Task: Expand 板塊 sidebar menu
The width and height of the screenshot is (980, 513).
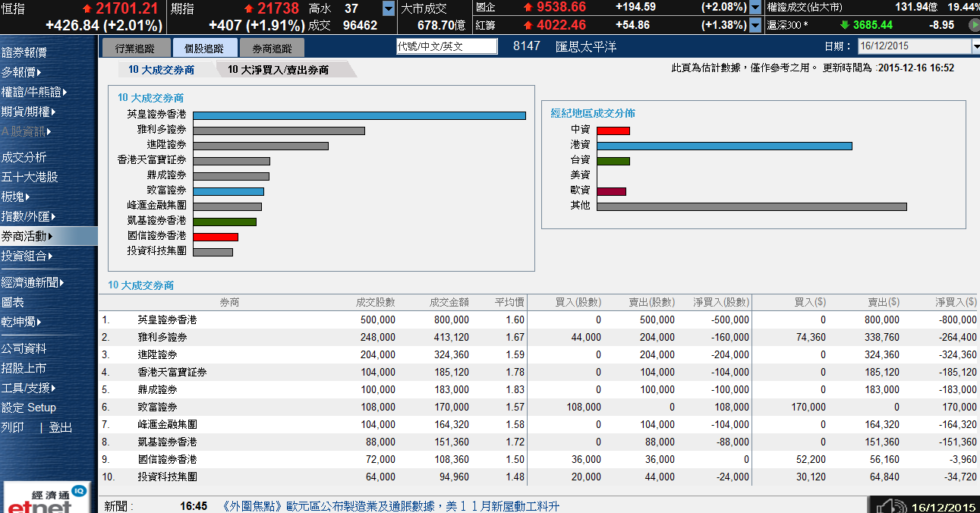Action: coord(16,197)
